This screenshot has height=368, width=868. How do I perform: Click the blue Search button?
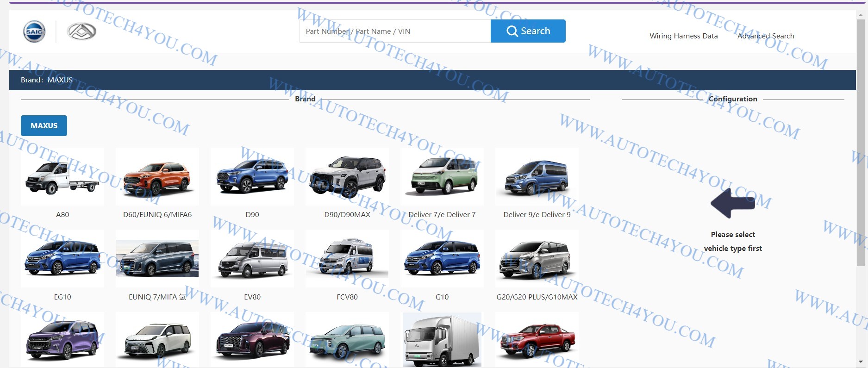click(x=528, y=31)
